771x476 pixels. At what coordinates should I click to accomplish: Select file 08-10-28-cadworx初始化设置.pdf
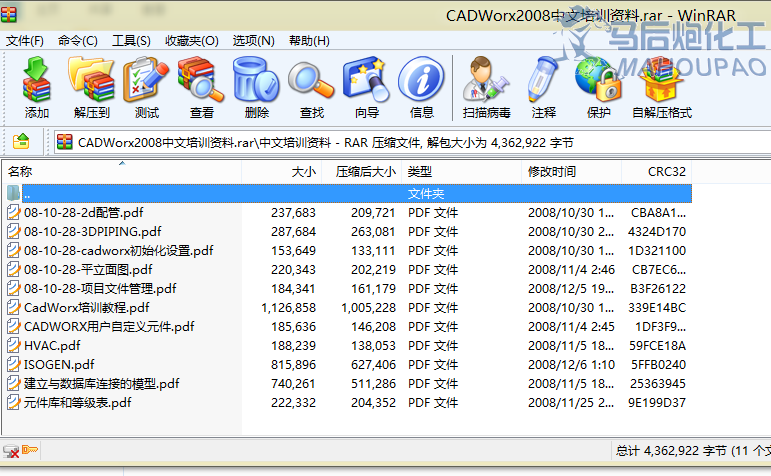(x=119, y=251)
